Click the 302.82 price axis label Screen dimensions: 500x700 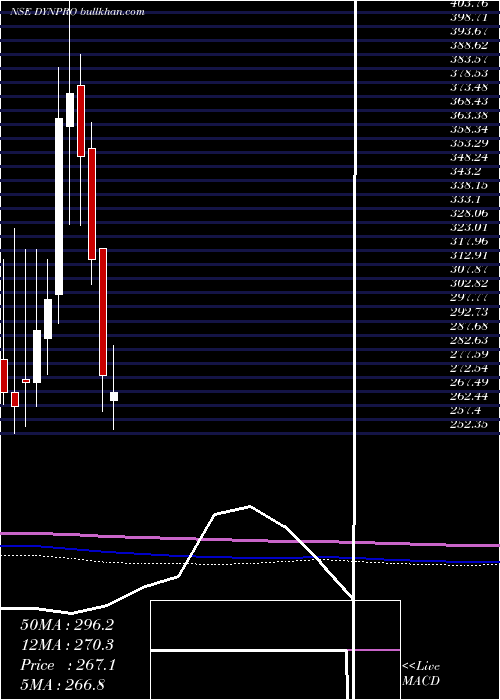pyautogui.click(x=469, y=283)
